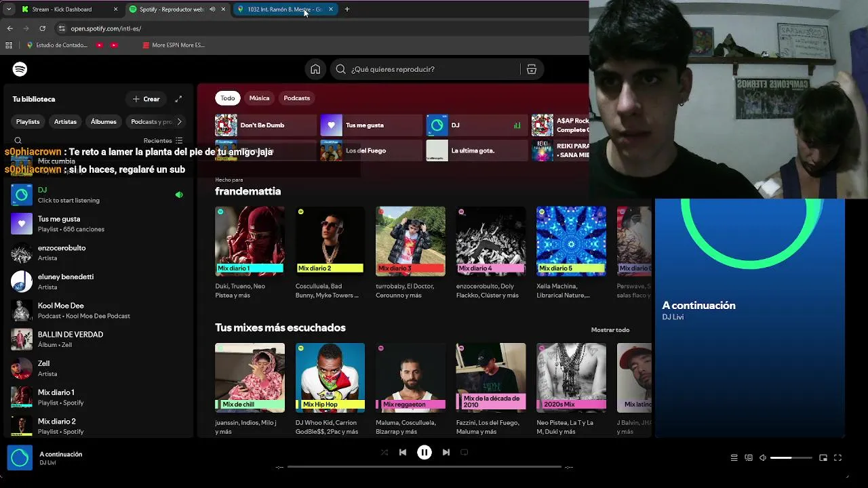Open BALLIN DE VERDAD album
868x488 pixels.
pos(98,340)
